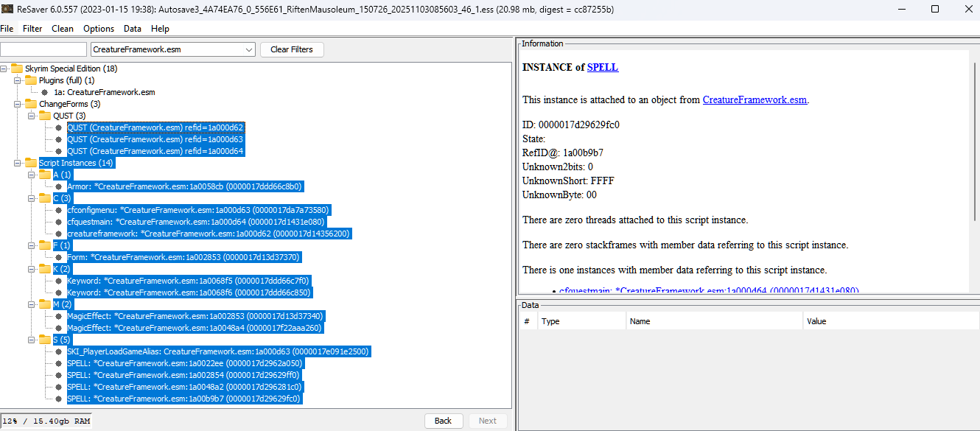Collapse the K (2) group
This screenshot has width=980, height=431.
(x=32, y=269)
